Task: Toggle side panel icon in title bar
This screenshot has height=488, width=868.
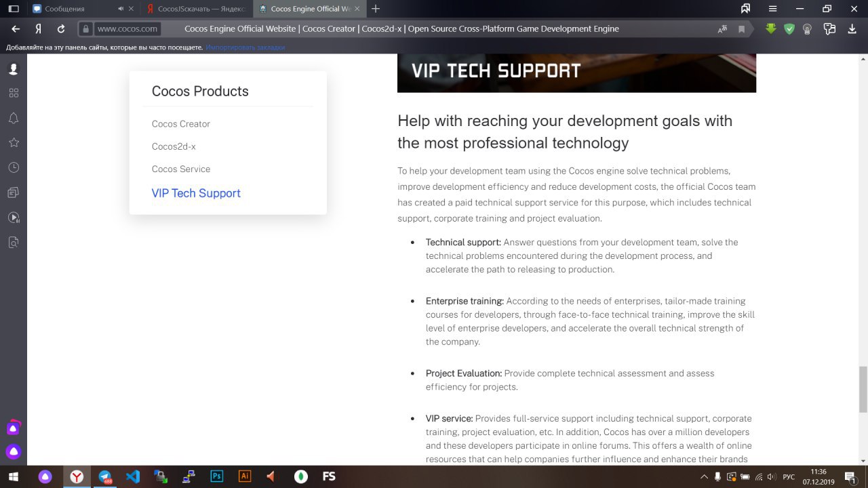Action: [13, 9]
